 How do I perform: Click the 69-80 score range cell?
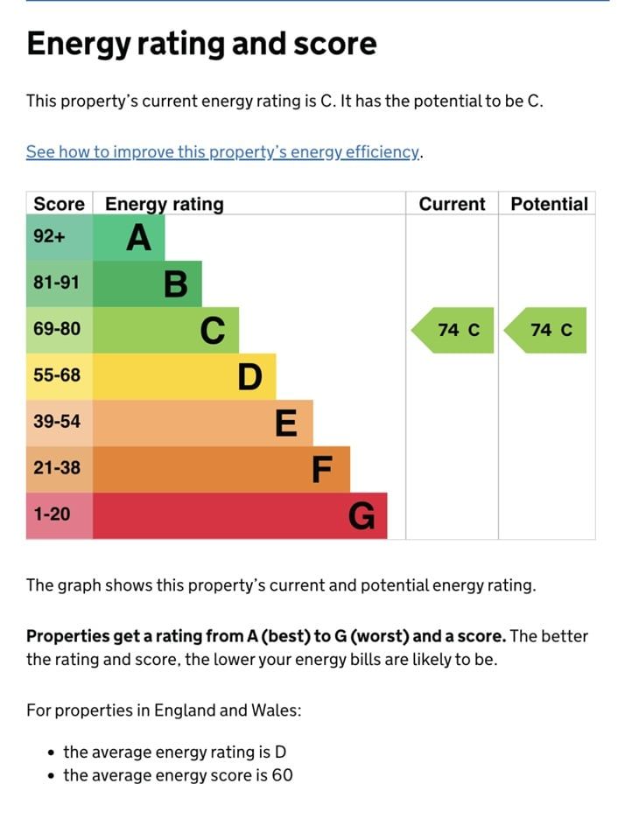pos(59,330)
